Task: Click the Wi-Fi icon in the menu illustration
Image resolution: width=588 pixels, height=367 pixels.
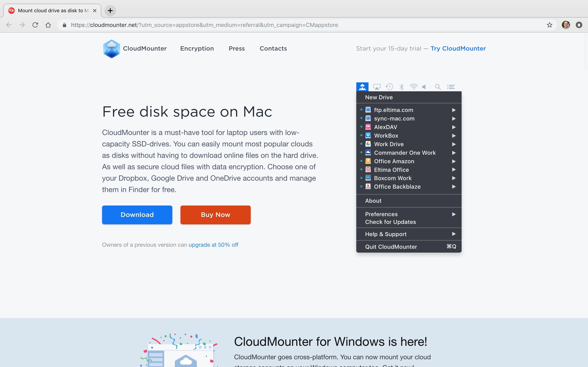Action: point(413,87)
